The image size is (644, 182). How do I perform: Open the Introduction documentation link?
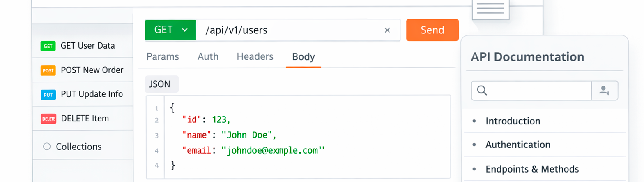513,121
